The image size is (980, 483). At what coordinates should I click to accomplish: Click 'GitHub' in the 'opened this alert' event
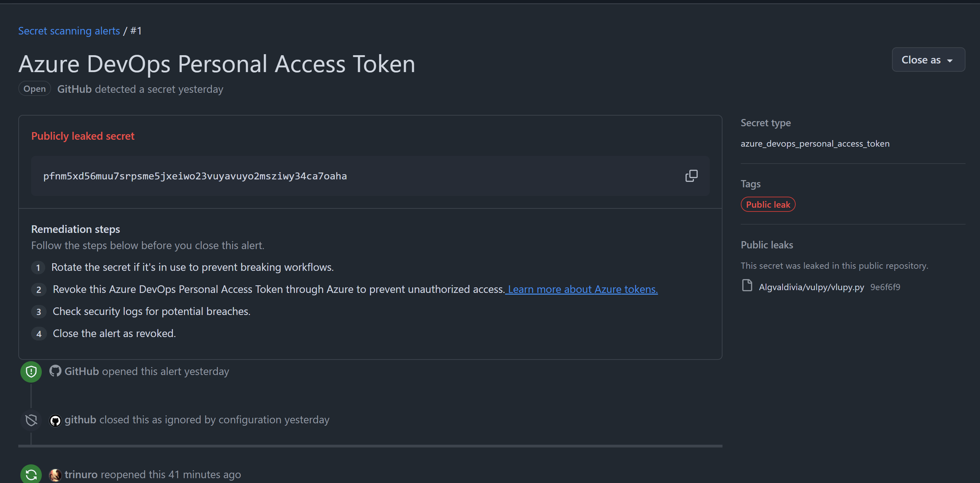coord(82,371)
